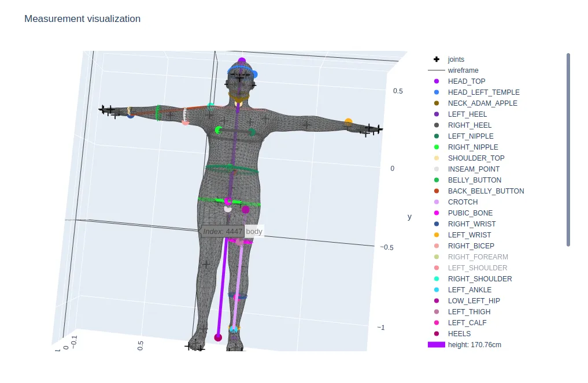Click the purple head top marker on model
588x383 pixels.
pyautogui.click(x=242, y=61)
